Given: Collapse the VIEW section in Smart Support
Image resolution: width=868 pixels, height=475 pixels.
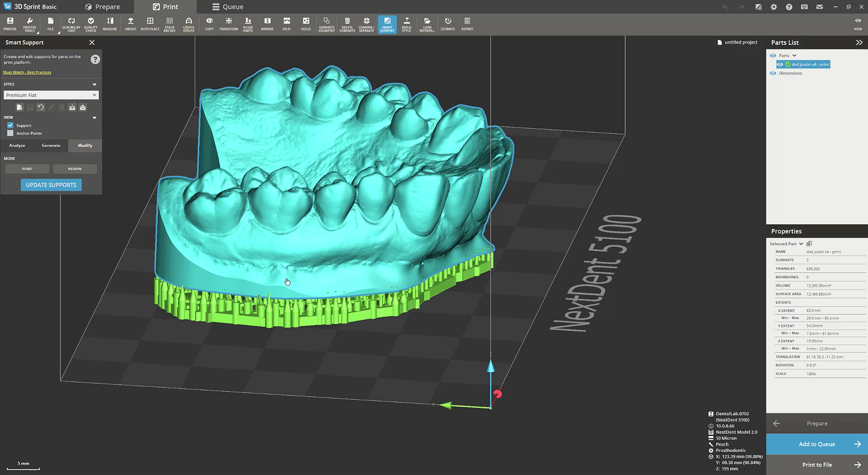Looking at the screenshot, I should coord(94,117).
